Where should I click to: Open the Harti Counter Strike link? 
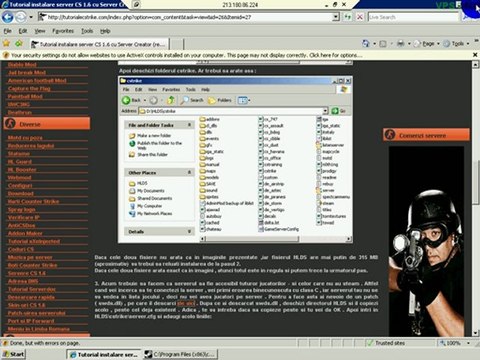click(x=33, y=201)
